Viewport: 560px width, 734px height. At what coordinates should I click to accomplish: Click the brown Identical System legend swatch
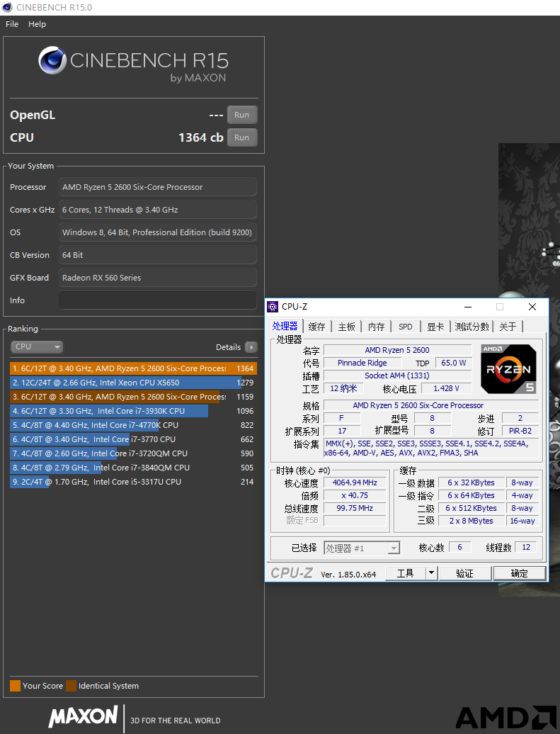tap(71, 686)
